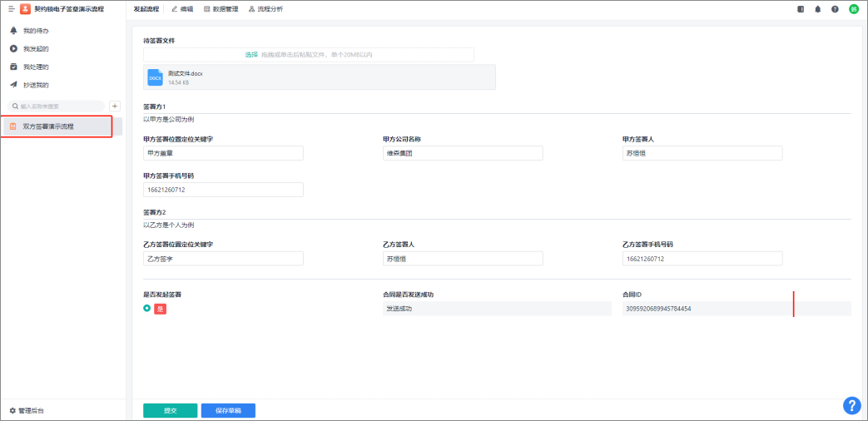Open 我发起的 in the sidebar

tap(35, 49)
